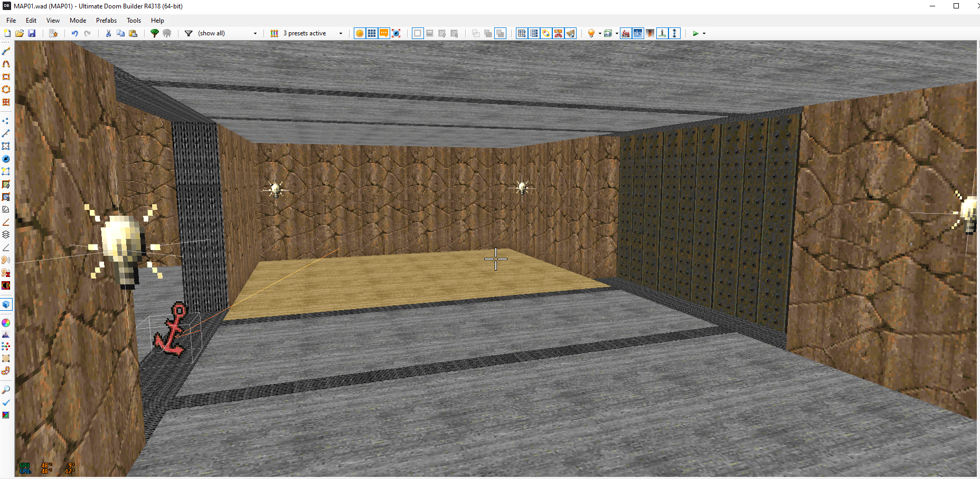Switch to Things mode with the blue arrow icon
The width and height of the screenshot is (980, 479).
tap(6, 159)
